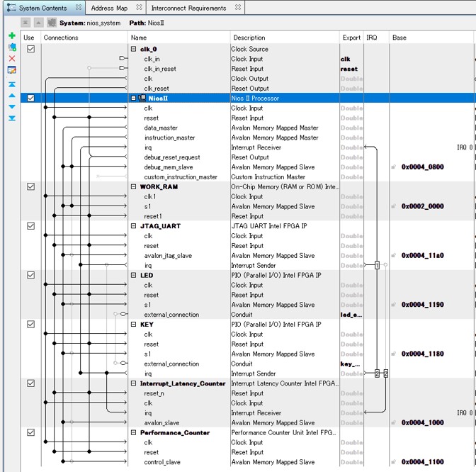Click the NiosII processor component icon
This screenshot has width=476, height=472.
142,98
